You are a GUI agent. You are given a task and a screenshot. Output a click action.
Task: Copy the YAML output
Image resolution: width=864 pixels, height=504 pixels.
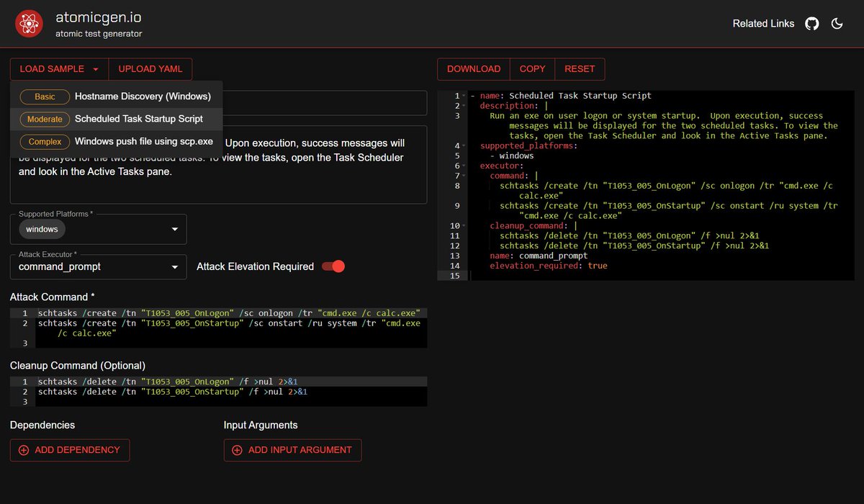coord(532,69)
